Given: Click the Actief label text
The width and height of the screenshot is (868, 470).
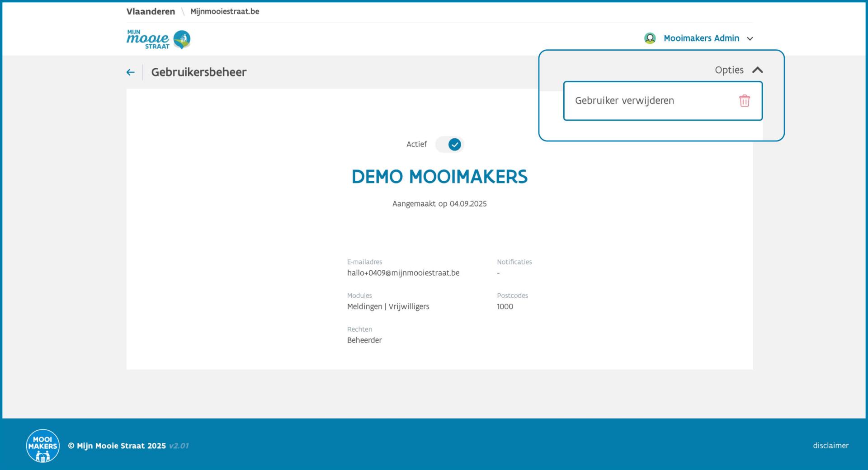Looking at the screenshot, I should pos(416,145).
